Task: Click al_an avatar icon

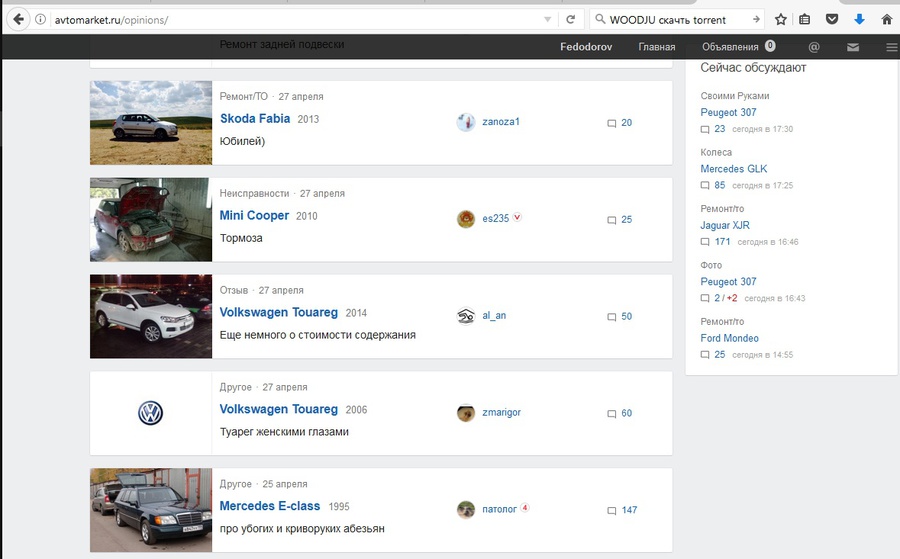Action: [466, 316]
